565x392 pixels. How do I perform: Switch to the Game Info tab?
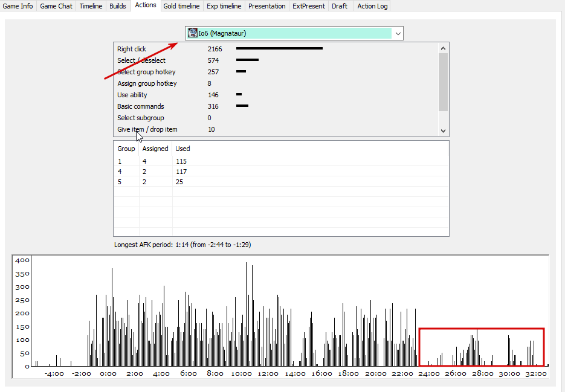[18, 6]
